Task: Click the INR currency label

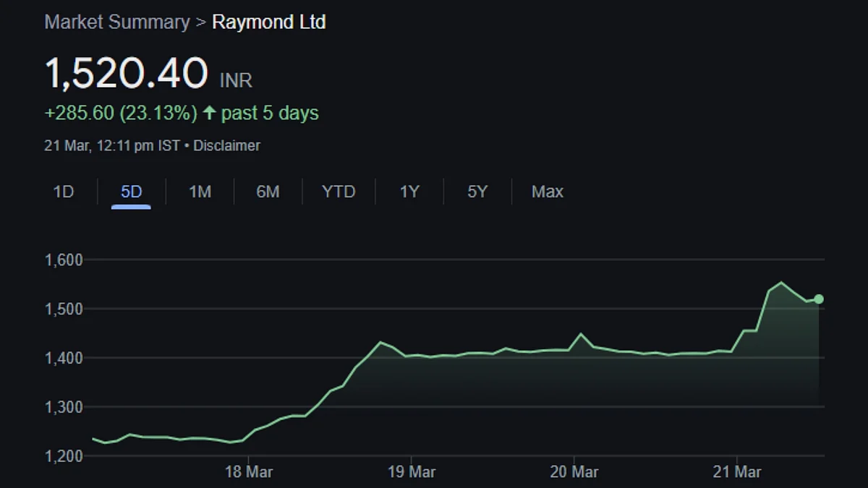Action: [236, 80]
